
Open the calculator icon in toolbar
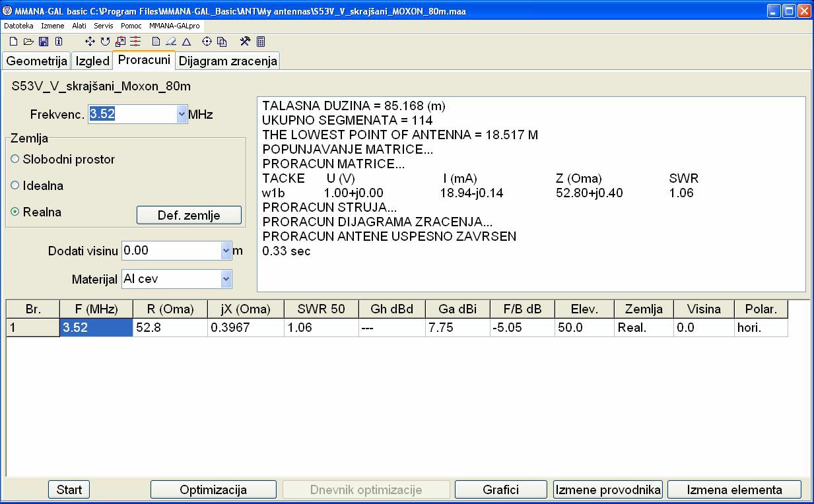tap(261, 42)
